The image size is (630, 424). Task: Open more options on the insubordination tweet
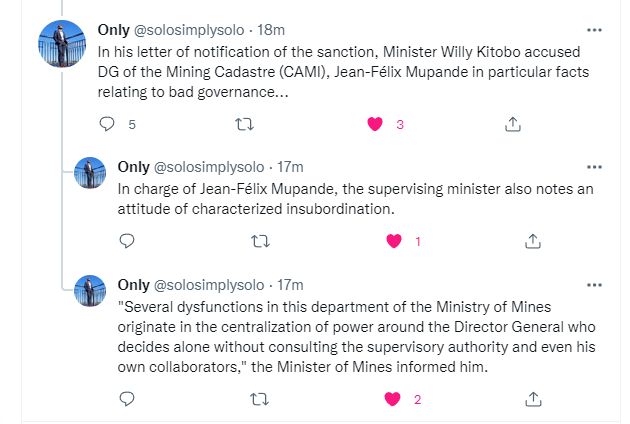tap(594, 166)
